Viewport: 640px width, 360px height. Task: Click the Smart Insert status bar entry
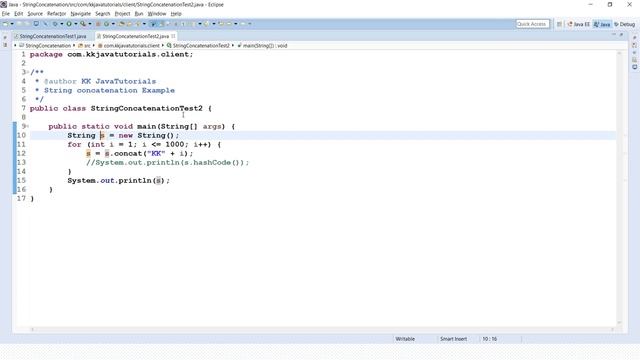pos(453,339)
